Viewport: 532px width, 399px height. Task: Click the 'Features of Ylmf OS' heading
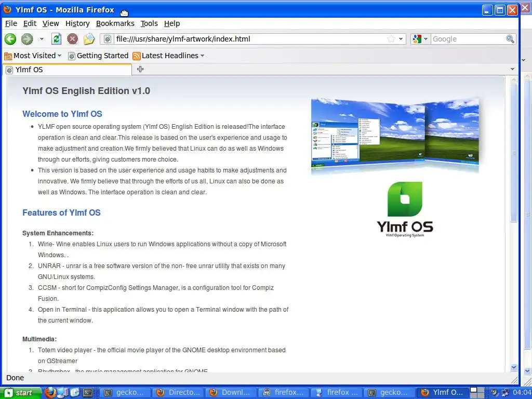(x=61, y=212)
